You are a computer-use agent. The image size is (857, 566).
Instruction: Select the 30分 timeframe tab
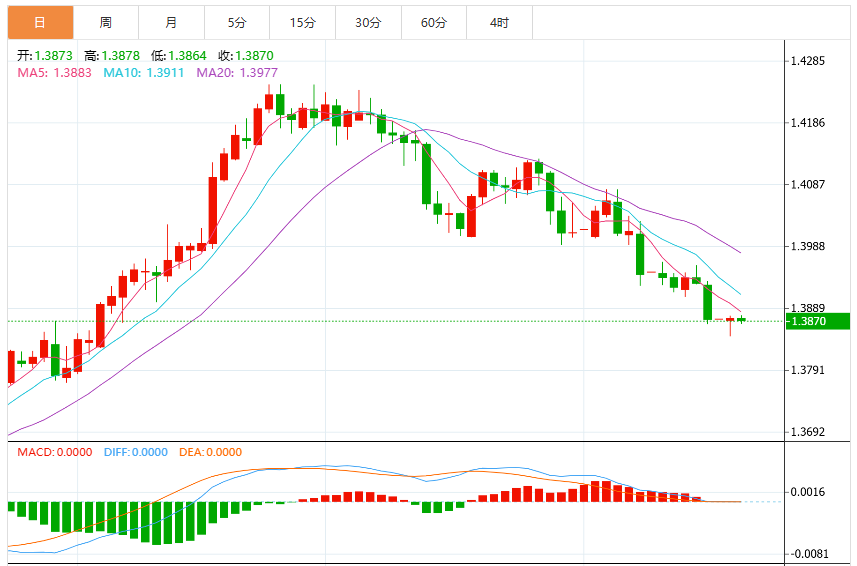pos(368,23)
